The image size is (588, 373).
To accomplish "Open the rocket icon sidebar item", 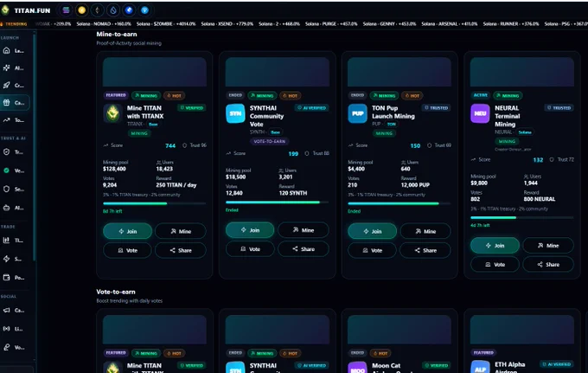I will (14, 85).
